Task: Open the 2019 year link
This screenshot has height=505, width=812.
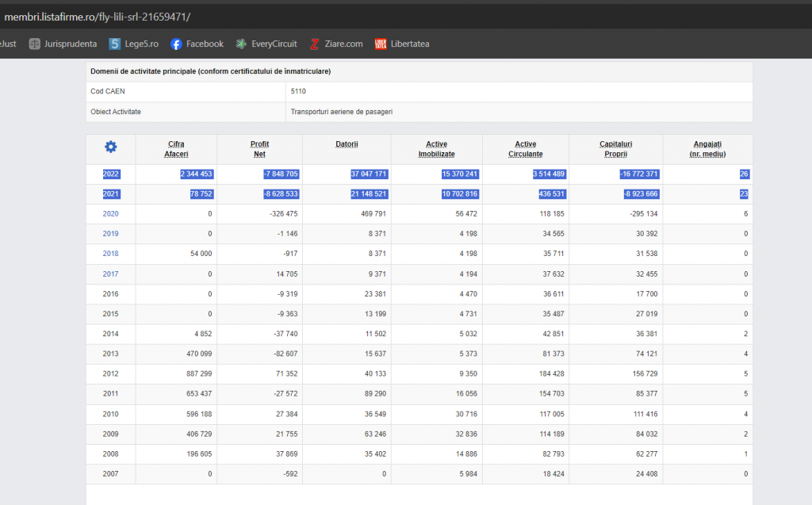Action: [110, 234]
